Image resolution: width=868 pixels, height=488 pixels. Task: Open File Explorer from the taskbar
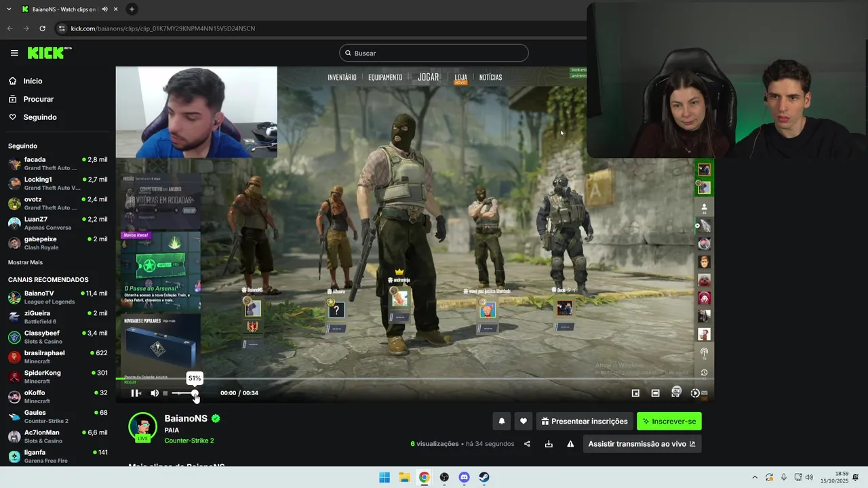tap(404, 477)
